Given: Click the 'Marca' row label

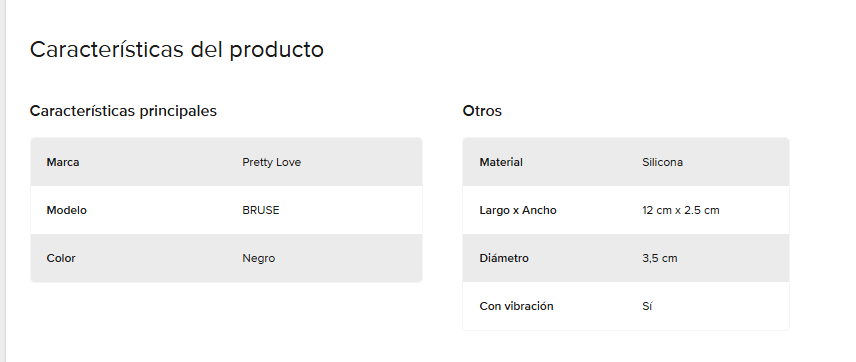Looking at the screenshot, I should tap(63, 162).
